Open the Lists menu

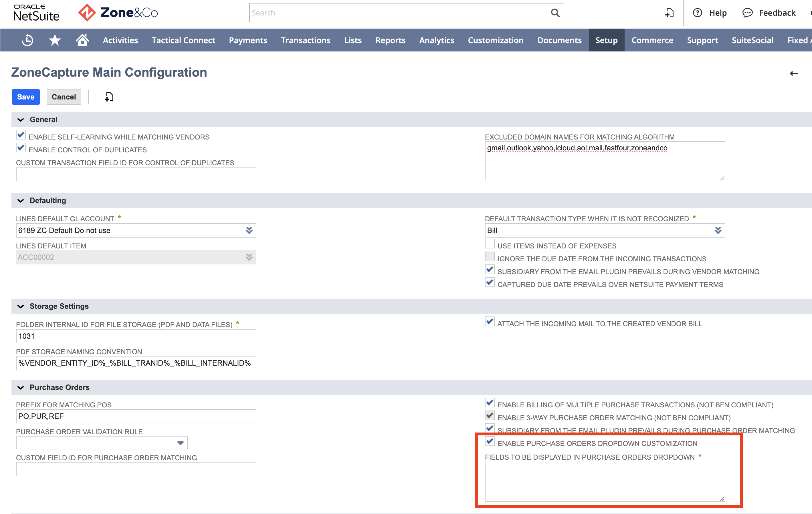coord(353,40)
